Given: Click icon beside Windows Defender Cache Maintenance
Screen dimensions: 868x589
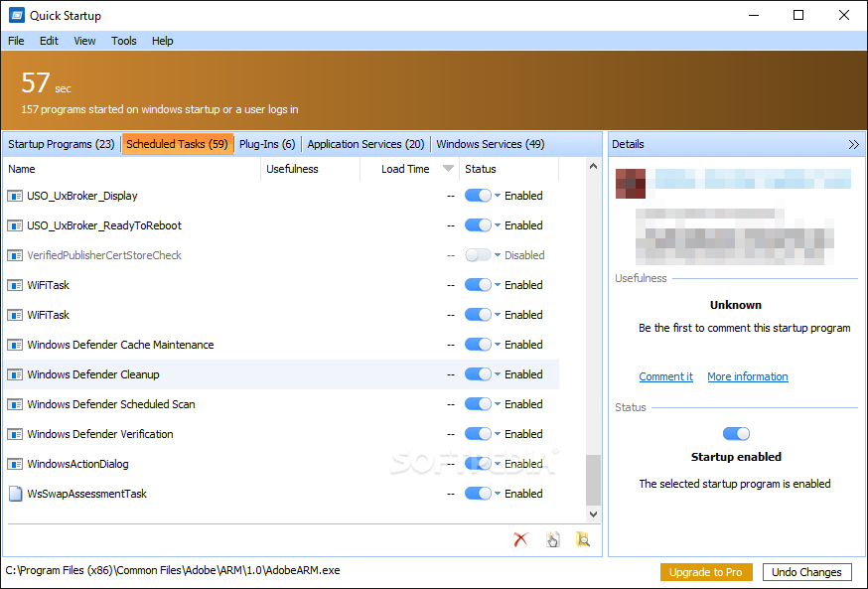Looking at the screenshot, I should coord(15,345).
